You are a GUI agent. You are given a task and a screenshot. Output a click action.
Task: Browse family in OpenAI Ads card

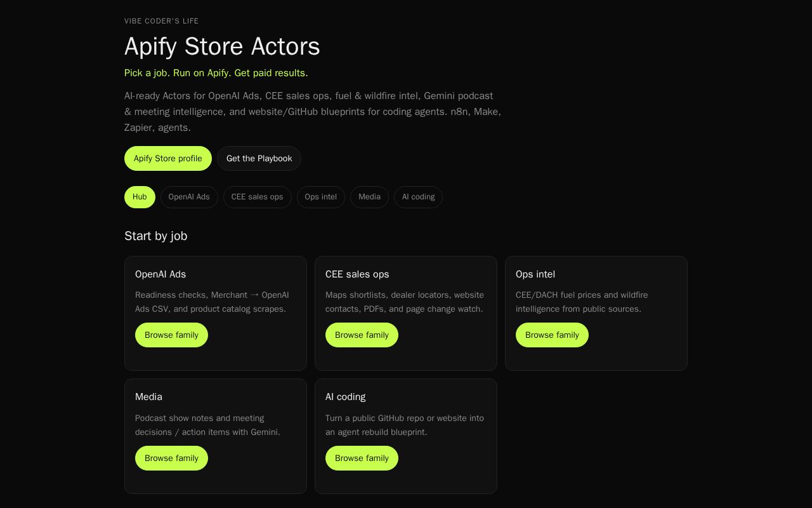171,335
